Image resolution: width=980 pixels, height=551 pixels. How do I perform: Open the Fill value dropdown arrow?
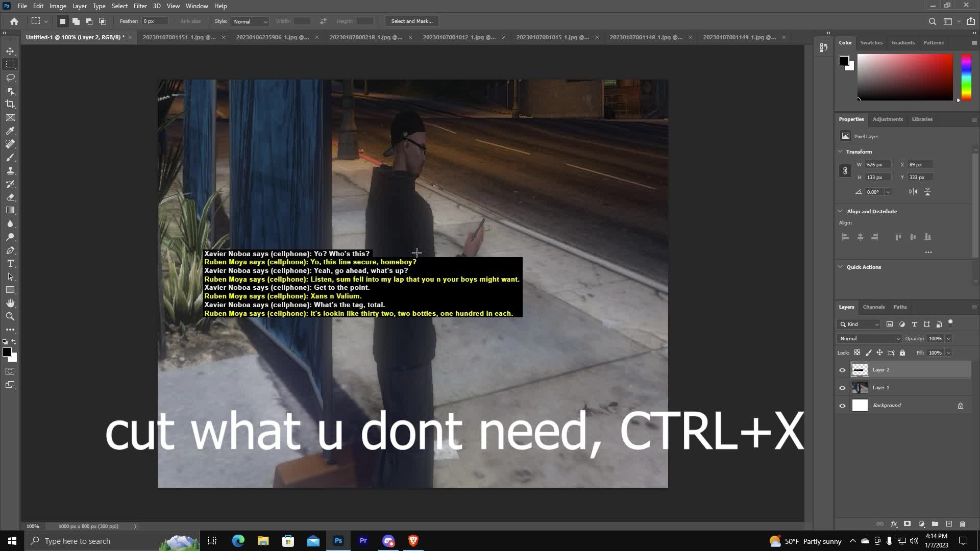[x=948, y=353]
